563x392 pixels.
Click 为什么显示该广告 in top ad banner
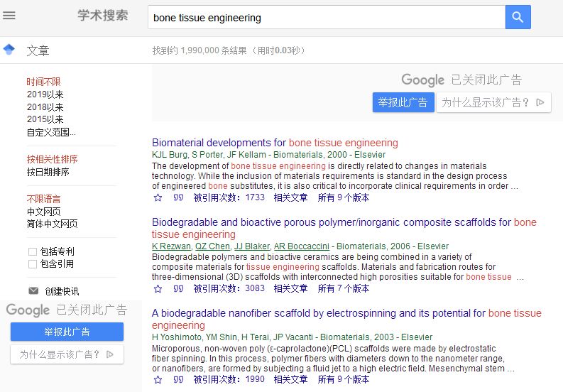tap(493, 102)
